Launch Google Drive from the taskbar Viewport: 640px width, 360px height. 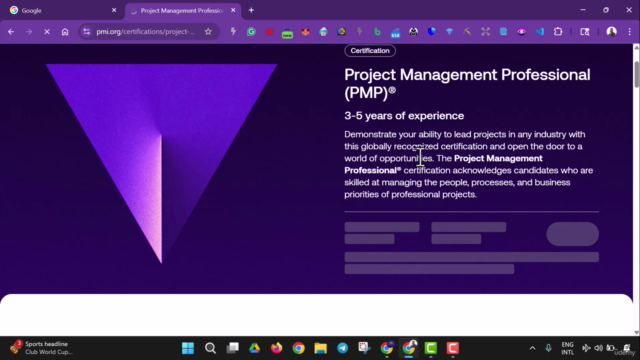254,348
